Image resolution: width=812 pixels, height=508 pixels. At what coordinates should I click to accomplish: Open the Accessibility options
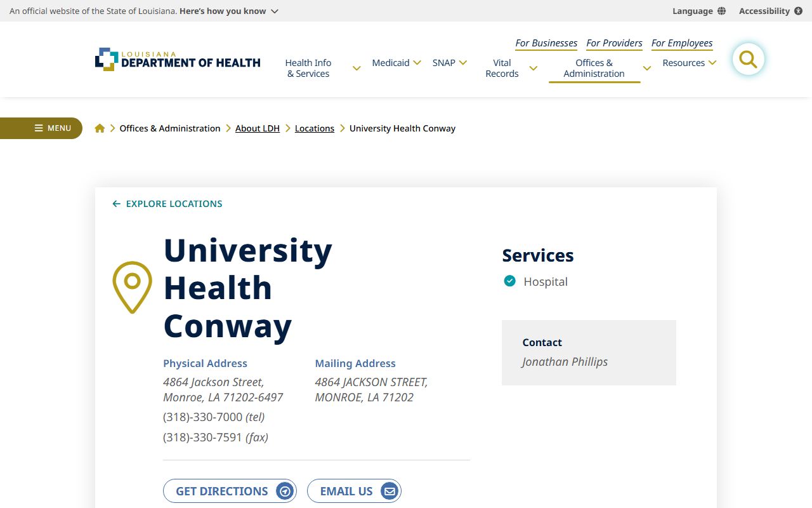771,11
